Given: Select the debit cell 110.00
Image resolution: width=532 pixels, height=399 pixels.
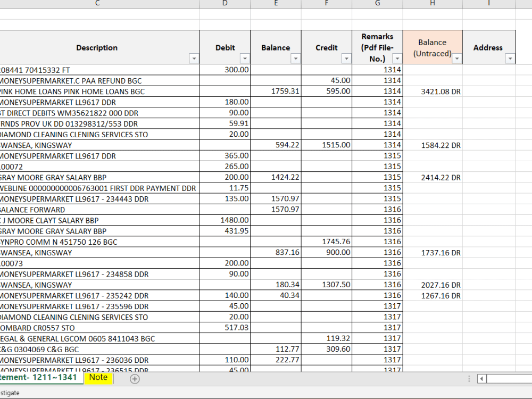Looking at the screenshot, I should pyautogui.click(x=225, y=360).
